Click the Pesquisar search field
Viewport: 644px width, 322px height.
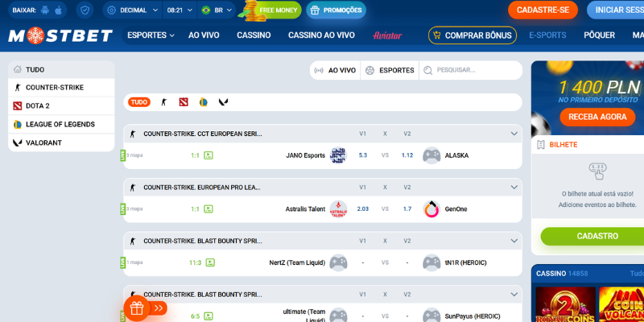475,71
